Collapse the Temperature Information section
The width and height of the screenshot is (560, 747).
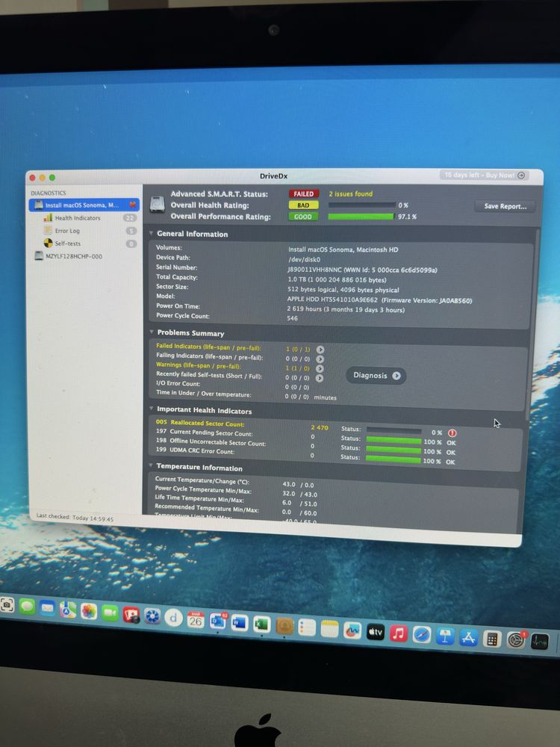pyautogui.click(x=151, y=465)
